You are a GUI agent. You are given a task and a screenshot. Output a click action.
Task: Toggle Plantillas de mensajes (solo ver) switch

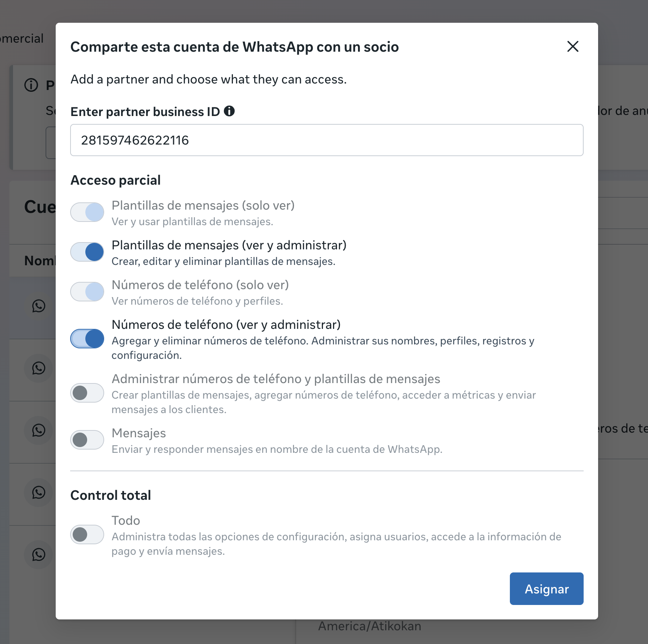[x=87, y=212]
